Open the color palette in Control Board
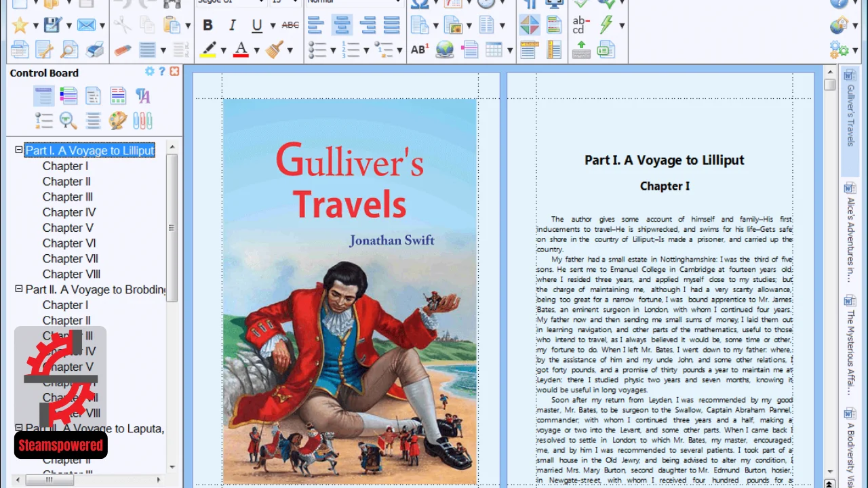The height and width of the screenshot is (488, 868). coord(117,121)
